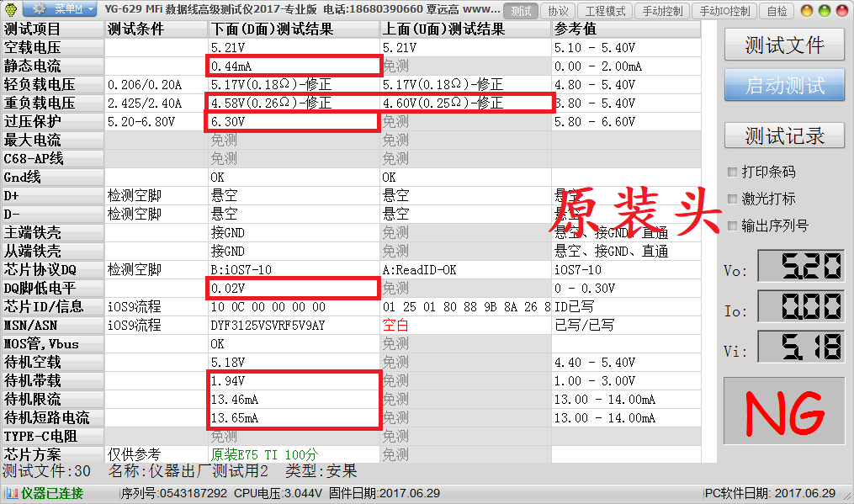Screen dimensions: 854x504
Task: Enable the 打印条码 checkbox
Action: point(732,172)
